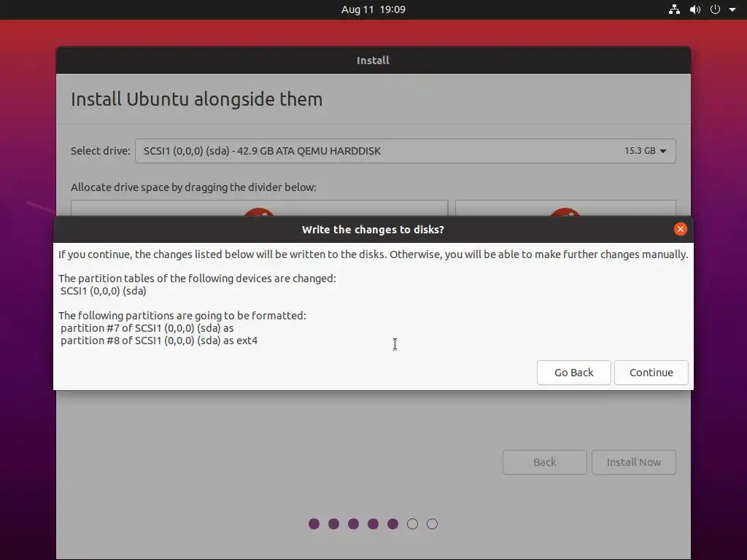Click the right partition box Ubuntu icon
Viewport: 747px width, 560px height.
[x=565, y=212]
